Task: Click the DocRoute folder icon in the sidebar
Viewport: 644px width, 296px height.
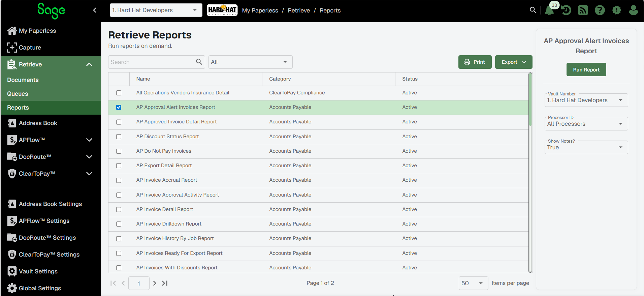Action: point(12,157)
